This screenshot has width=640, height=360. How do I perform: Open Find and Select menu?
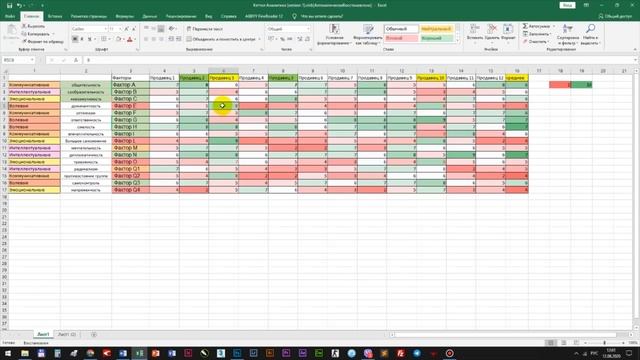point(589,34)
